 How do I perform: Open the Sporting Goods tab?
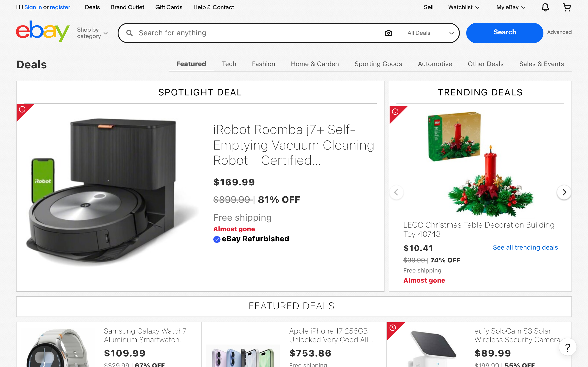[378, 64]
